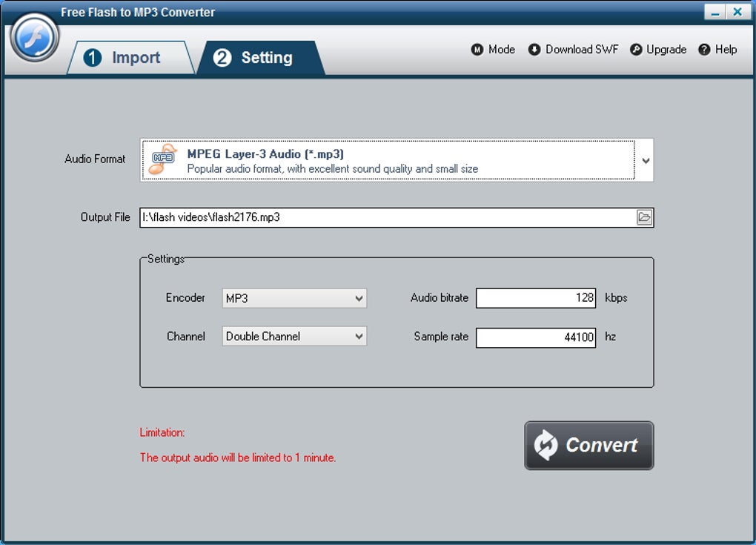Click the Download SWF arrow icon
The image size is (756, 545).
pyautogui.click(x=534, y=50)
